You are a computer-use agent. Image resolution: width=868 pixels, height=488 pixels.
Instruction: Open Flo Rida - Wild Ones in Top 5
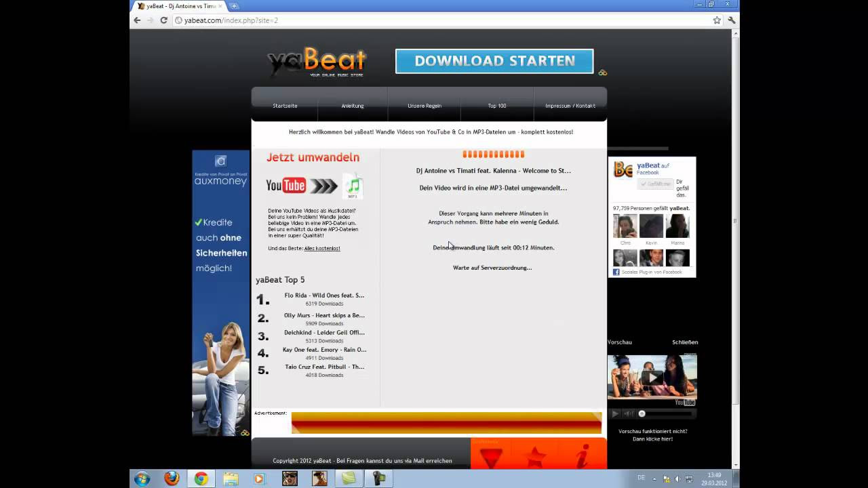(x=324, y=296)
